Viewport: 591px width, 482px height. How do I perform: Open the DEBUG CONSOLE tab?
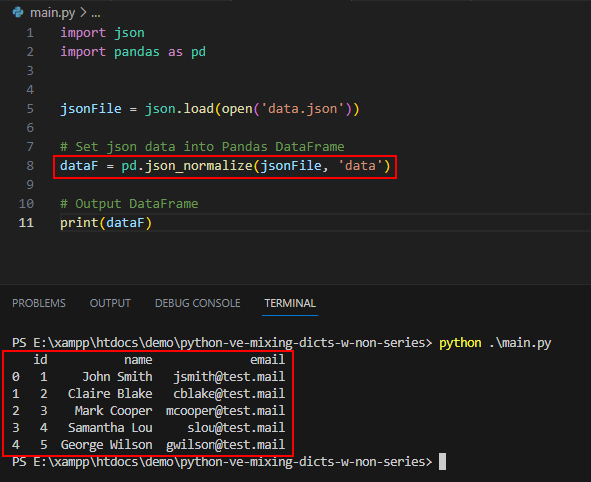pyautogui.click(x=198, y=303)
